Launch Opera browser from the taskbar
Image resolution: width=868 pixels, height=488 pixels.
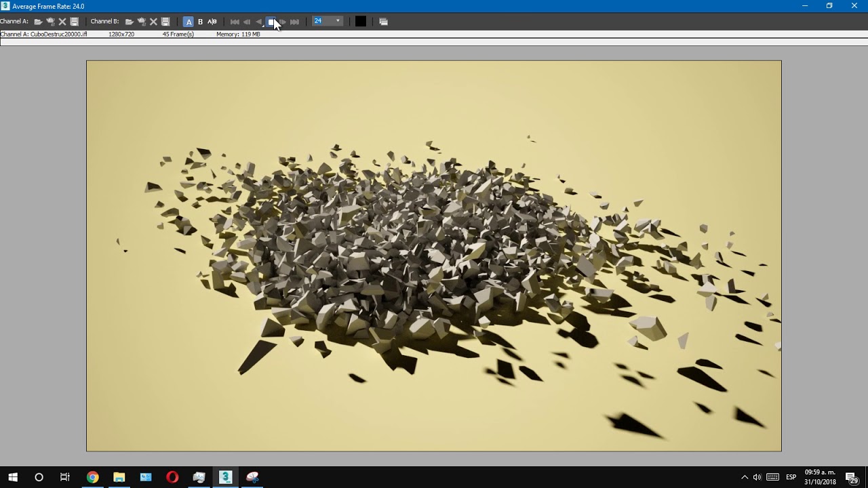[172, 477]
